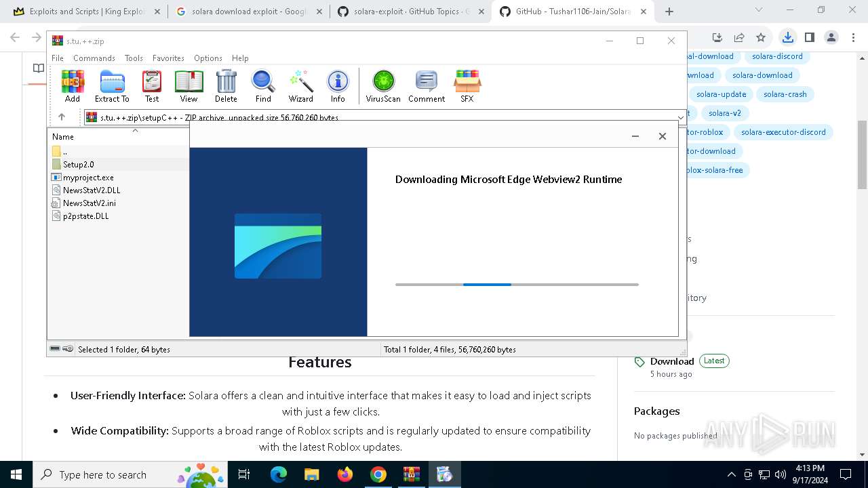Open the Windows Start menu
868x488 pixels.
(16, 474)
